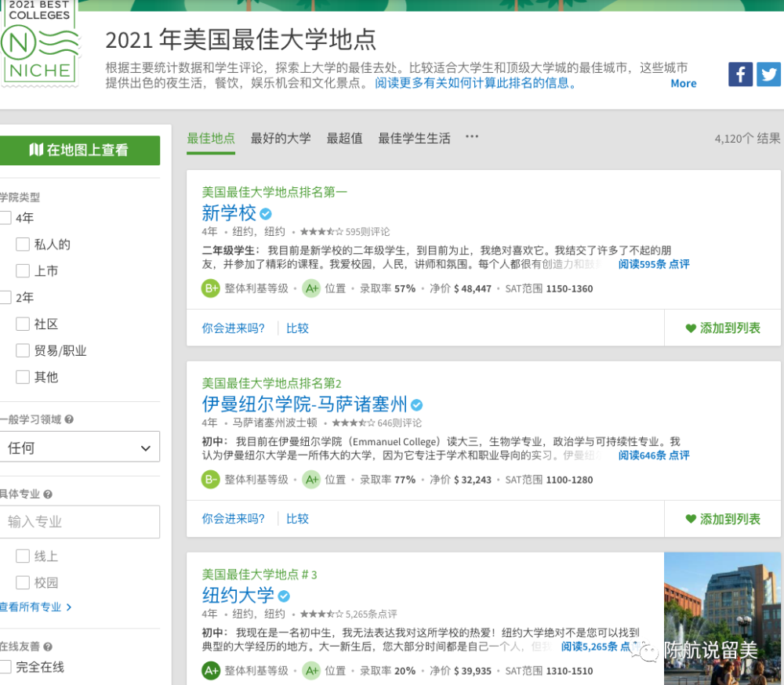Screen dimensions: 784x685
Task: Expand description with the More link
Action: pos(683,84)
